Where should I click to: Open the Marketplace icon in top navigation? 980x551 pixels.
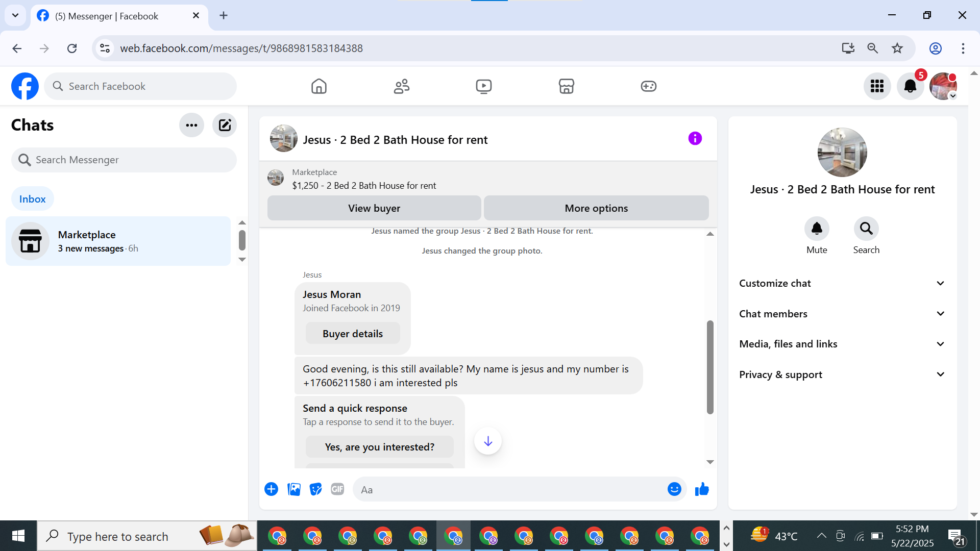point(567,86)
